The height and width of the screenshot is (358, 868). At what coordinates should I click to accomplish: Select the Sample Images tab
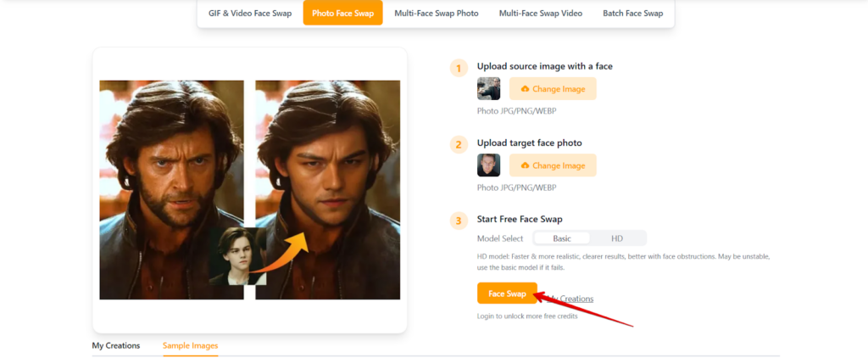click(191, 345)
